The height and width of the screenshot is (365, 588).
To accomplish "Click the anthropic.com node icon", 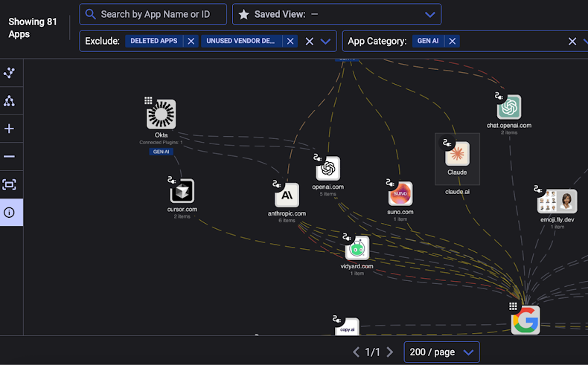I will 287,196.
